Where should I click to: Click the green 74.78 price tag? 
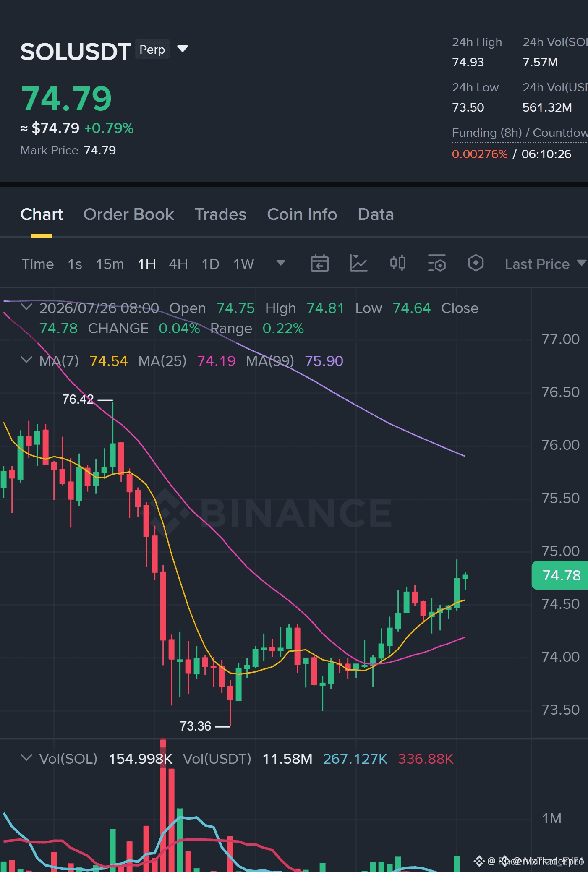560,575
